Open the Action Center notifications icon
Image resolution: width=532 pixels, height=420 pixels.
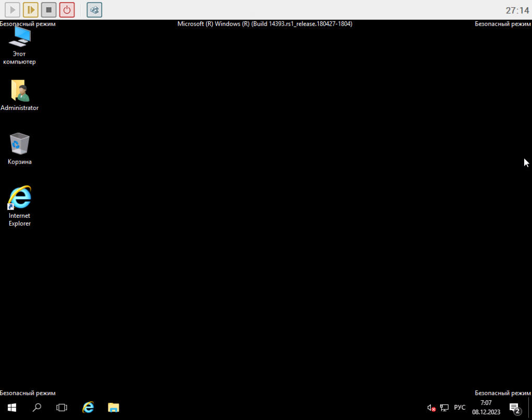tap(515, 408)
